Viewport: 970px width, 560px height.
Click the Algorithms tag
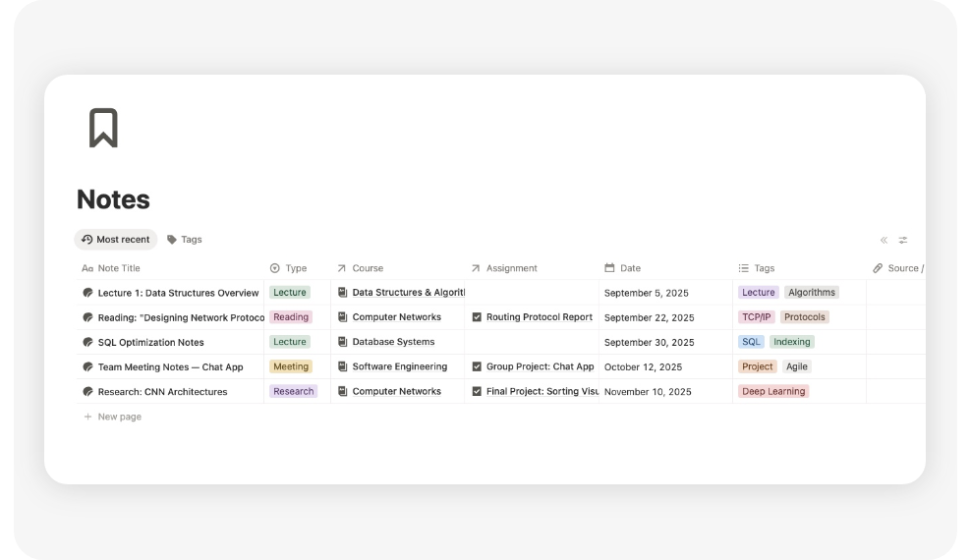(812, 293)
